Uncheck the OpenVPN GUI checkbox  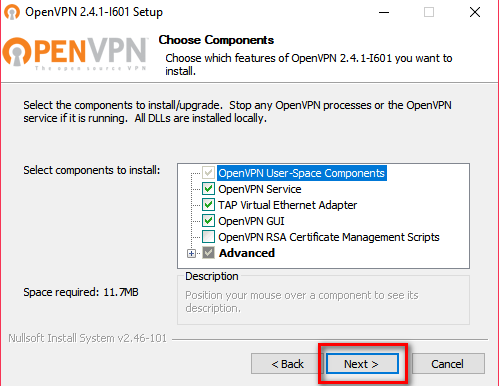click(208, 221)
